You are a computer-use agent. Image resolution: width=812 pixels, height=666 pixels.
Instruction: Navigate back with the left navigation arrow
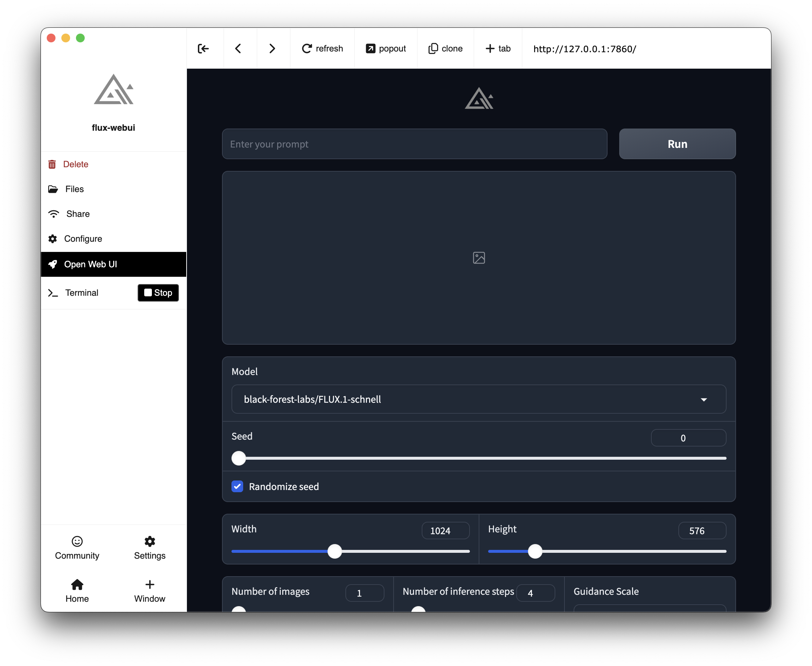pyautogui.click(x=238, y=48)
